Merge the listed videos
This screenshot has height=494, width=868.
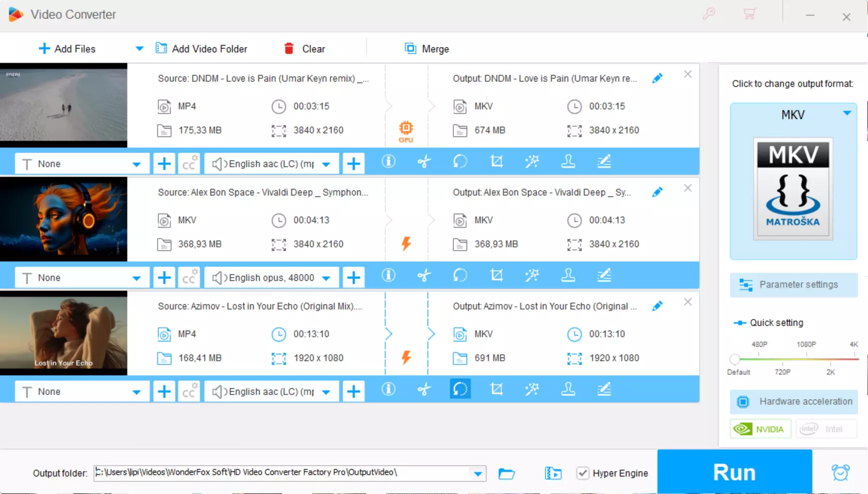427,48
